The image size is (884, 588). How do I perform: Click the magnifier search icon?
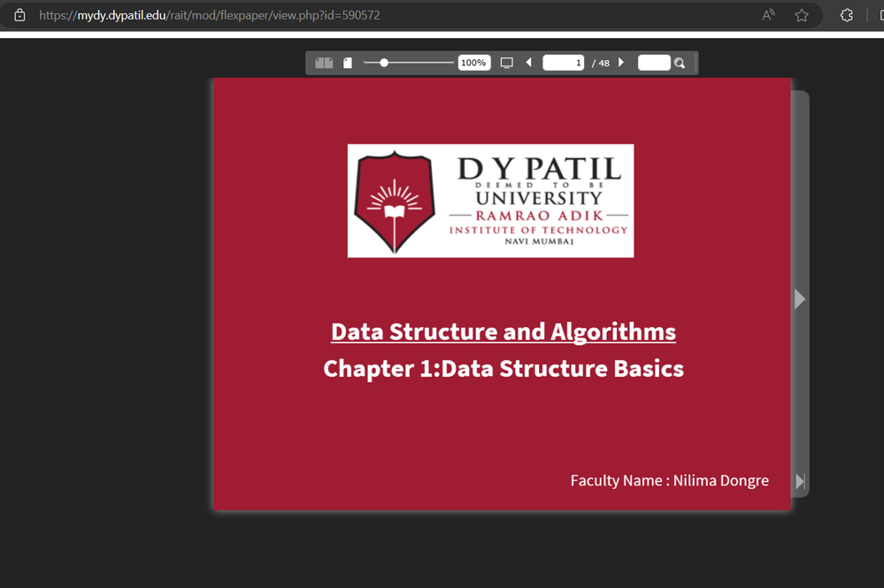coord(680,63)
